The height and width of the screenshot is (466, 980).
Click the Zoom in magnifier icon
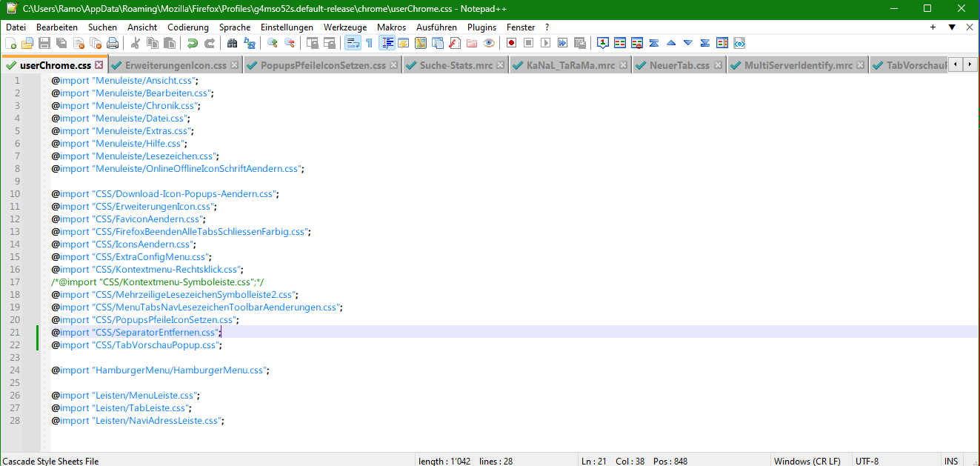point(273,43)
